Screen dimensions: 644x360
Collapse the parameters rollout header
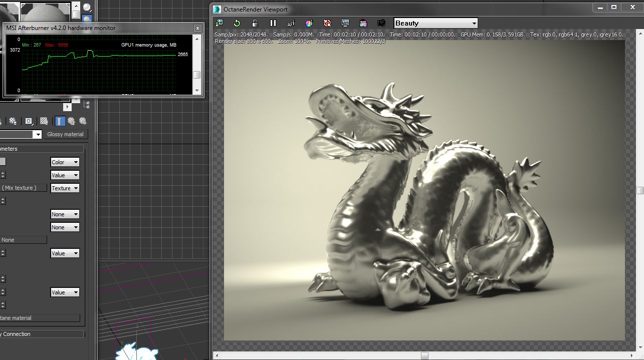42,149
